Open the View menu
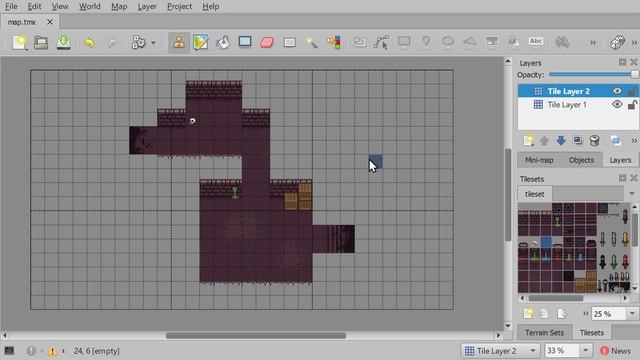This screenshot has width=640, height=360. pos(60,7)
